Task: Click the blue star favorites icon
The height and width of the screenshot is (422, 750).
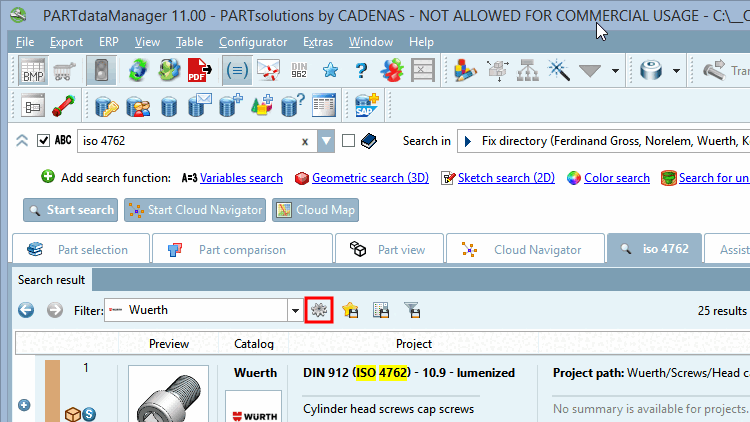Action: [330, 70]
